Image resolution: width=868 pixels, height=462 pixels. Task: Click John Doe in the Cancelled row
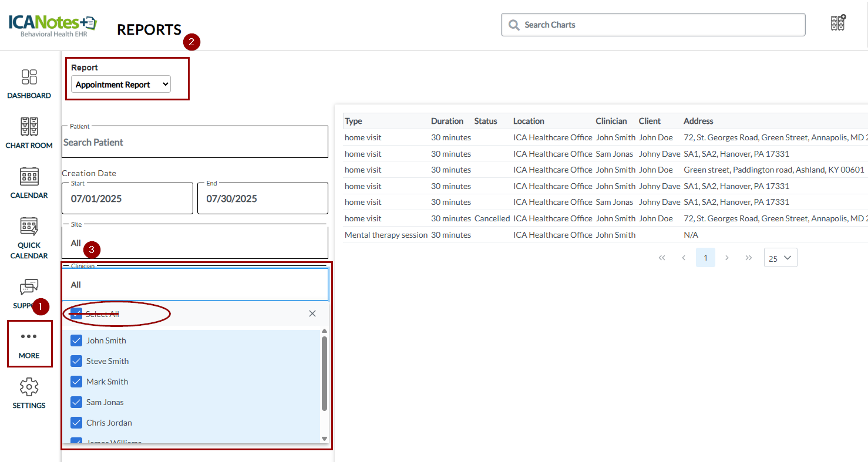tap(656, 218)
